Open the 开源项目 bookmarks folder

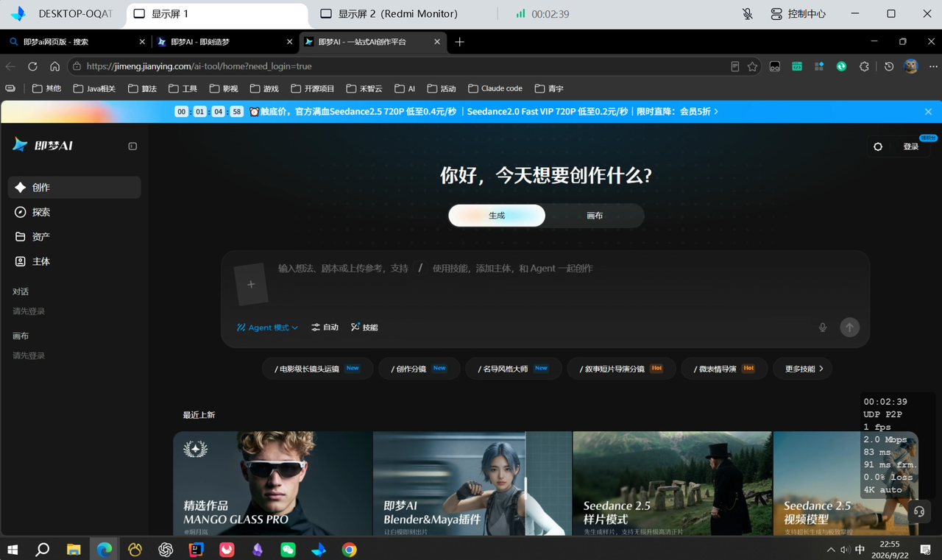pos(313,88)
